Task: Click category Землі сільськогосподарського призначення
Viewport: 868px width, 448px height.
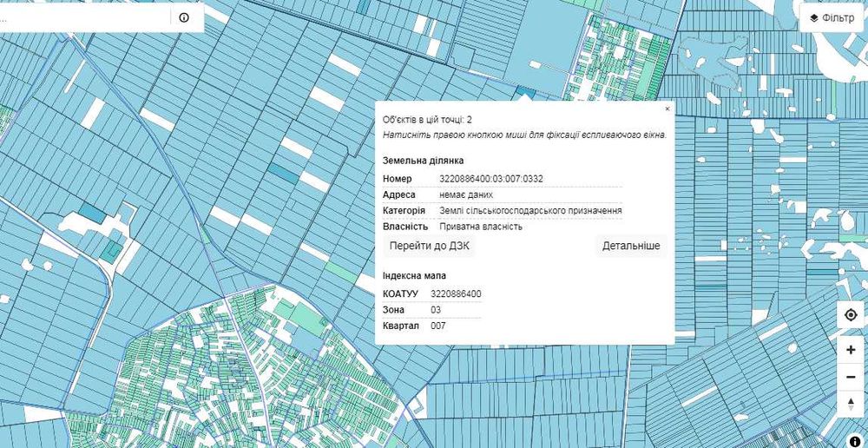Action: click(530, 210)
